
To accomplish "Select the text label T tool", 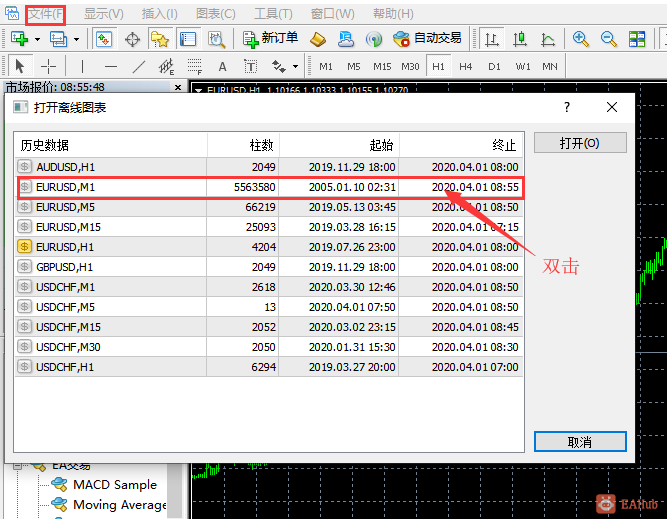I will (250, 66).
